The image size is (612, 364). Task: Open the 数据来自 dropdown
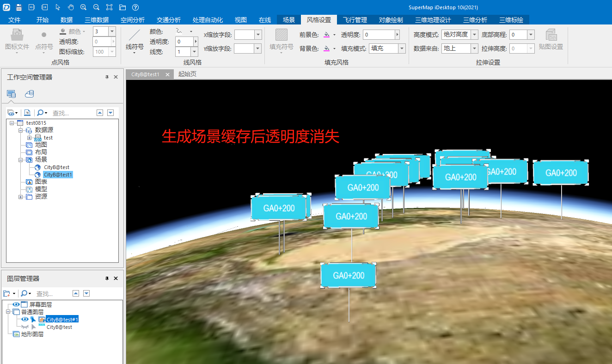coord(474,49)
